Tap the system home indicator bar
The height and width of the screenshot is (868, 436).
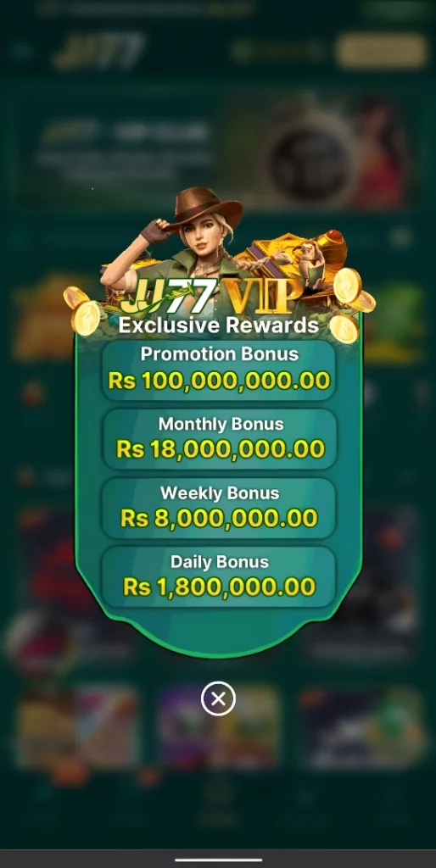point(218,860)
